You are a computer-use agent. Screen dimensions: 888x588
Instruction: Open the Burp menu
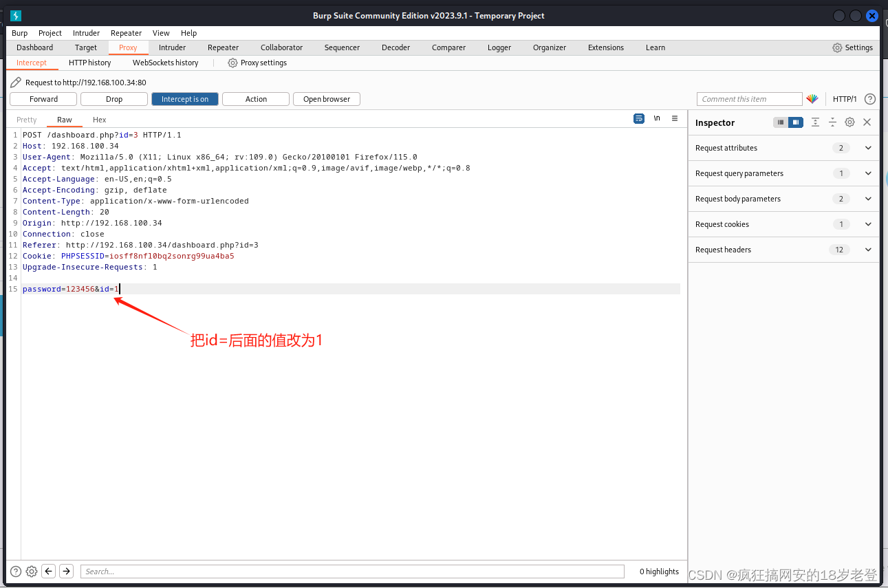click(20, 33)
